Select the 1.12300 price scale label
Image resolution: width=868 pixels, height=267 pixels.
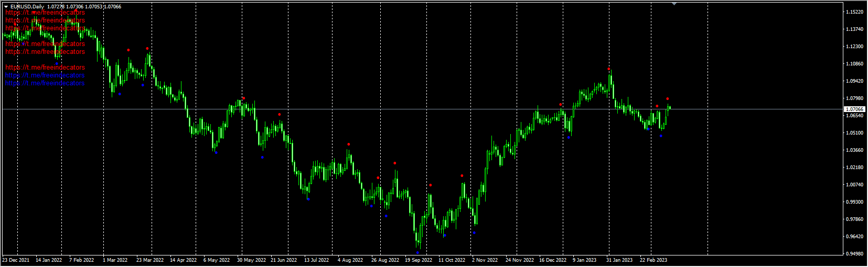click(x=855, y=47)
